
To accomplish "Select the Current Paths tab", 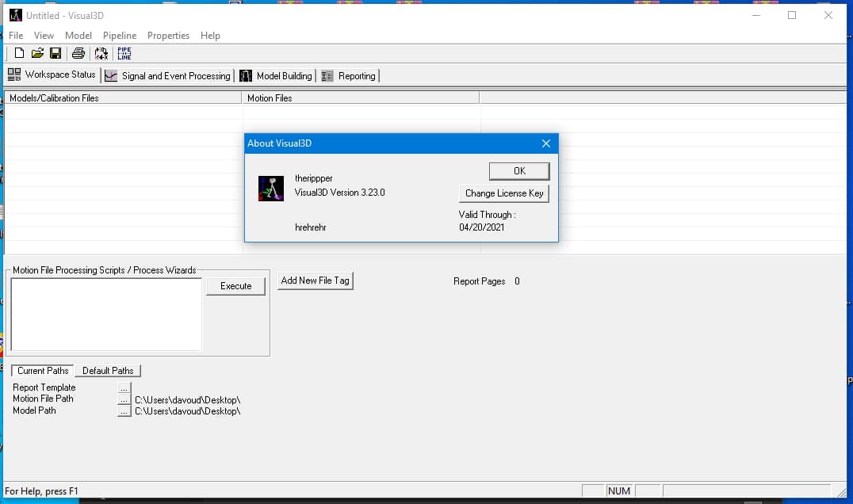I will pyautogui.click(x=43, y=371).
